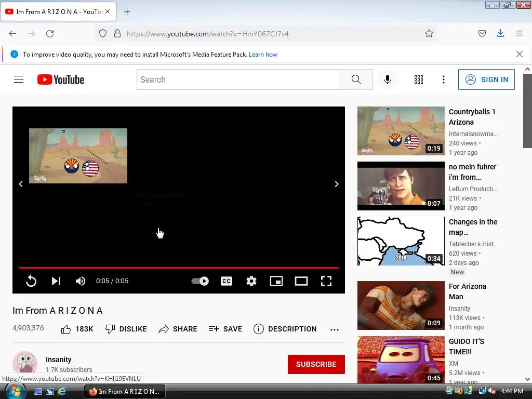Open the YouTube guide hamburger menu

coord(19,79)
